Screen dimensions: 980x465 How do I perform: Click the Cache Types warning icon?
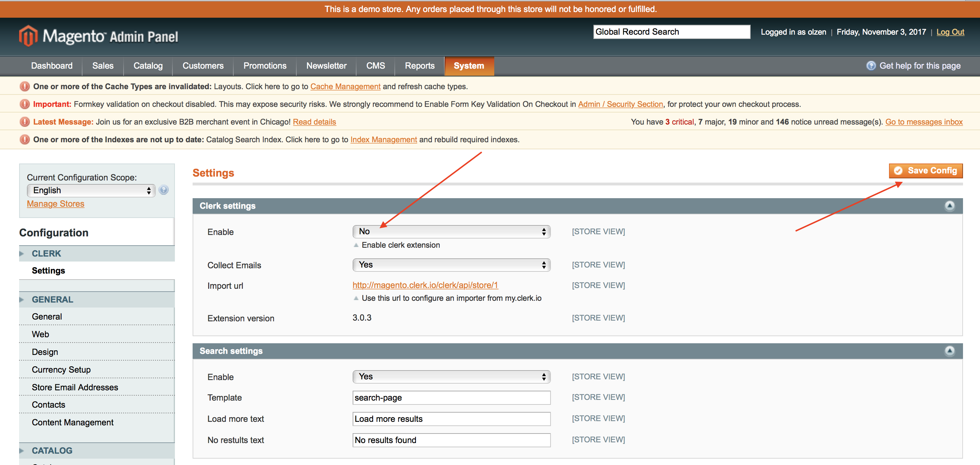coord(25,87)
